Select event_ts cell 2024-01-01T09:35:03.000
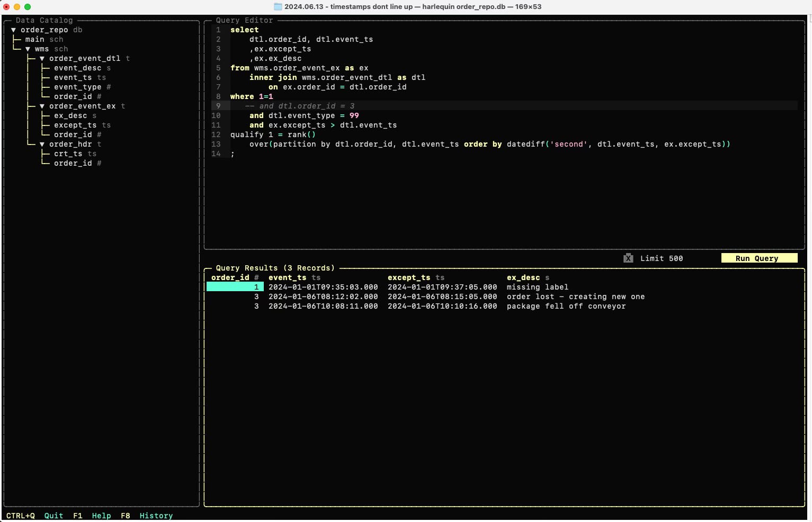Screen dimensions: 812x522 [323, 287]
